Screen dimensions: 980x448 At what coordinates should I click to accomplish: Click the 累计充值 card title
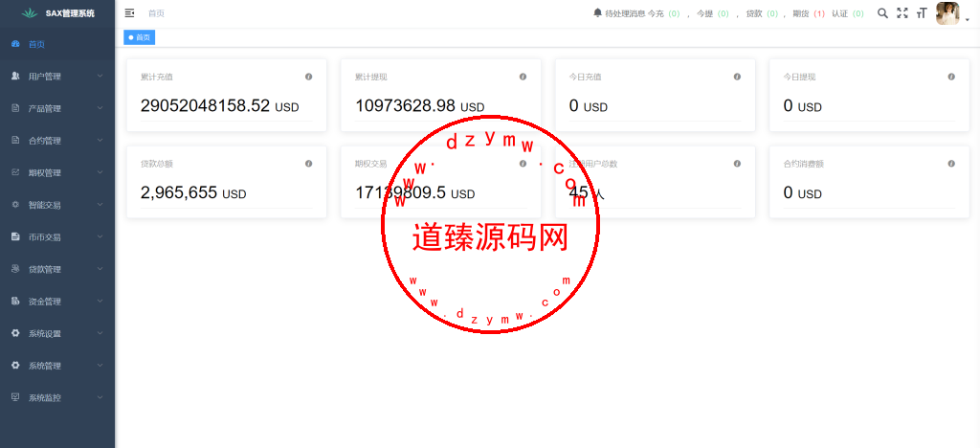click(x=157, y=78)
